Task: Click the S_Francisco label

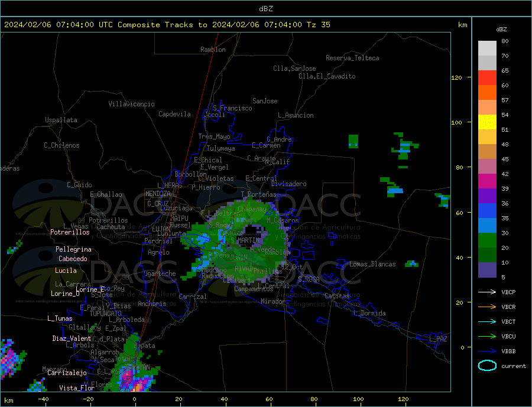Action: [x=232, y=108]
